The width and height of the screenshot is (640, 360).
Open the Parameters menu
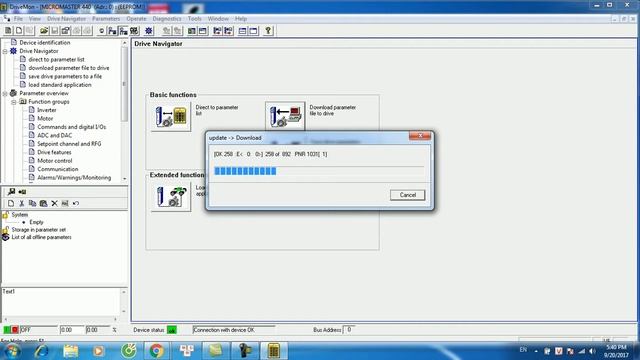(106, 19)
